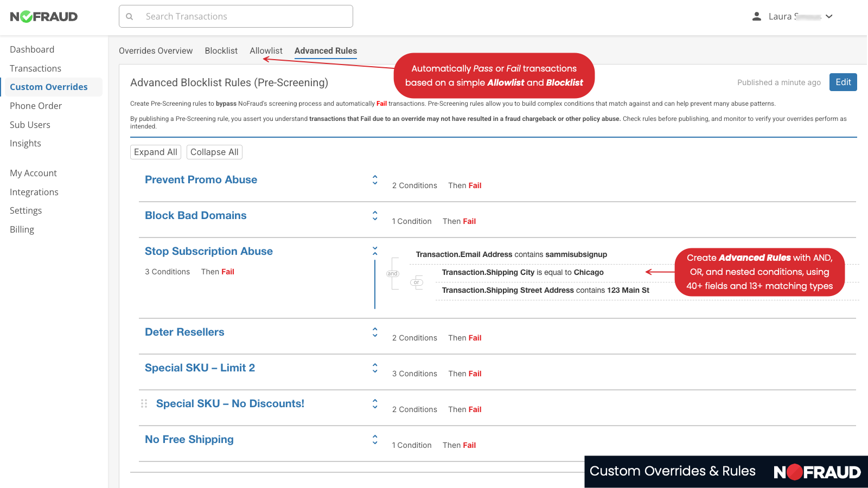This screenshot has width=868, height=488.
Task: Switch to the Allowlist tab
Action: tap(266, 50)
